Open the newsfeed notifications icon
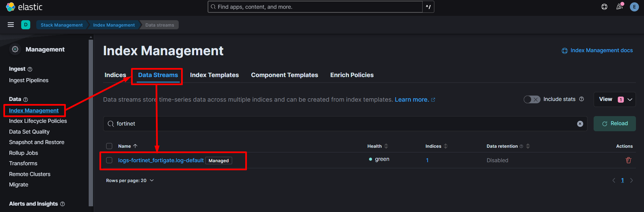Image resolution: width=644 pixels, height=212 pixels. coord(619,7)
